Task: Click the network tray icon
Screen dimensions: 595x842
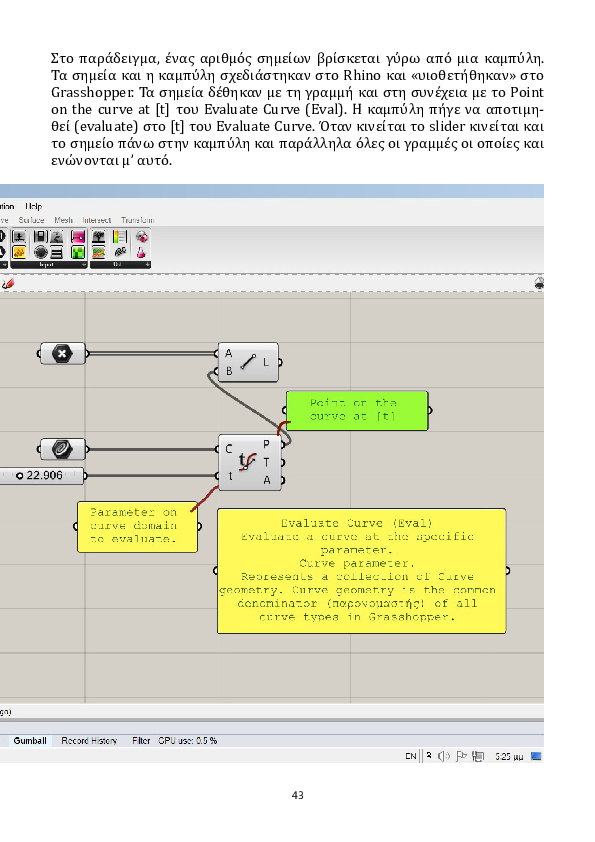Action: (x=478, y=756)
